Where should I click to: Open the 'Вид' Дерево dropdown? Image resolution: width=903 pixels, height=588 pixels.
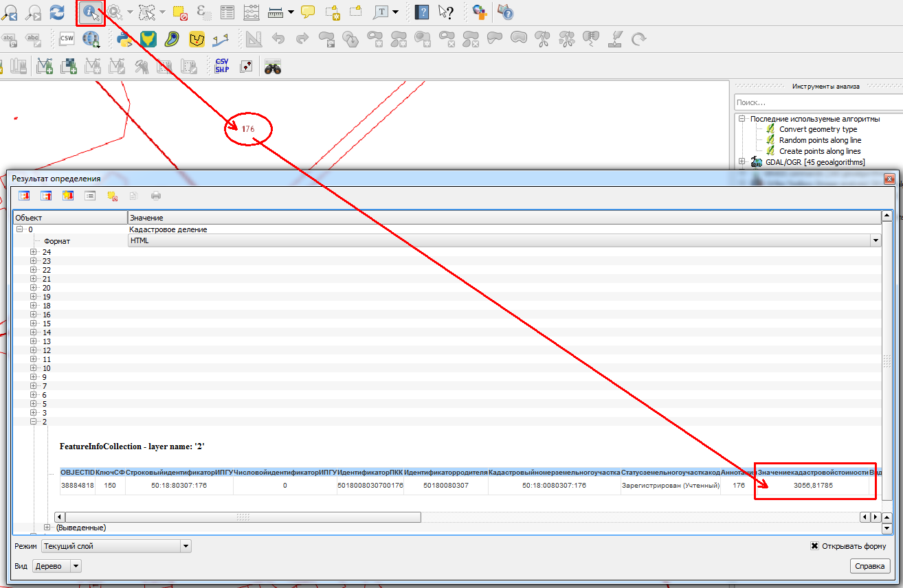(x=76, y=566)
